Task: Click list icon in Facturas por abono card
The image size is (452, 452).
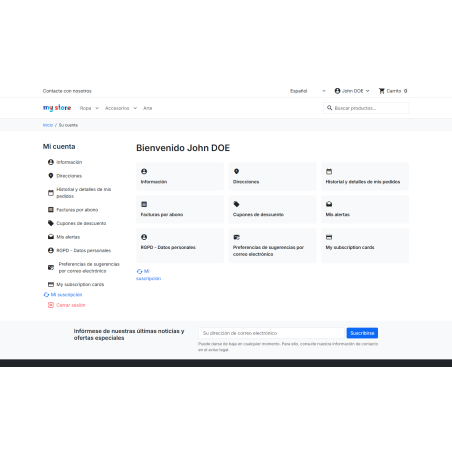Action: click(144, 204)
